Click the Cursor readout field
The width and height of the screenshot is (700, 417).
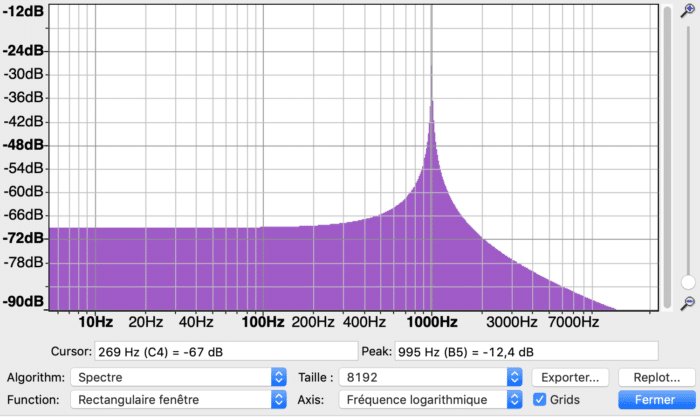point(226,352)
